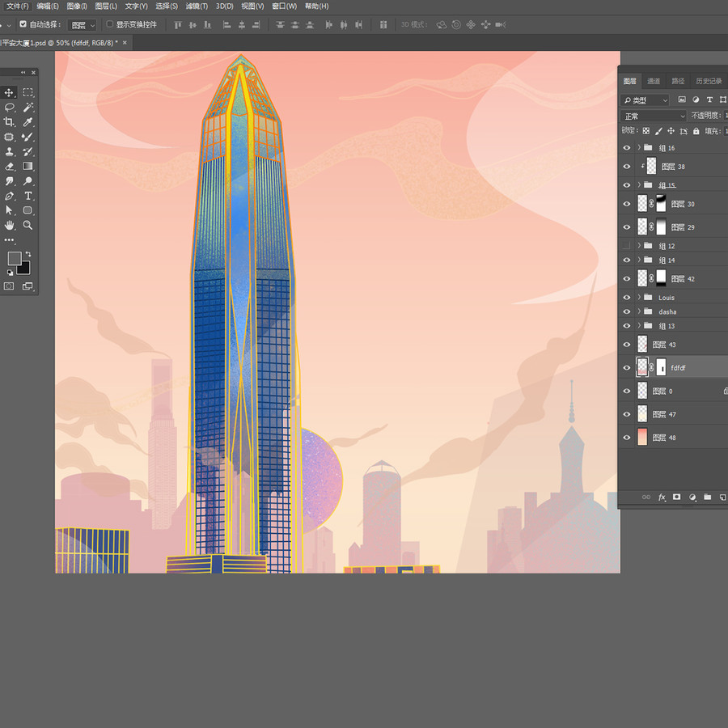Select the Horizontal Type tool

pos(28,196)
